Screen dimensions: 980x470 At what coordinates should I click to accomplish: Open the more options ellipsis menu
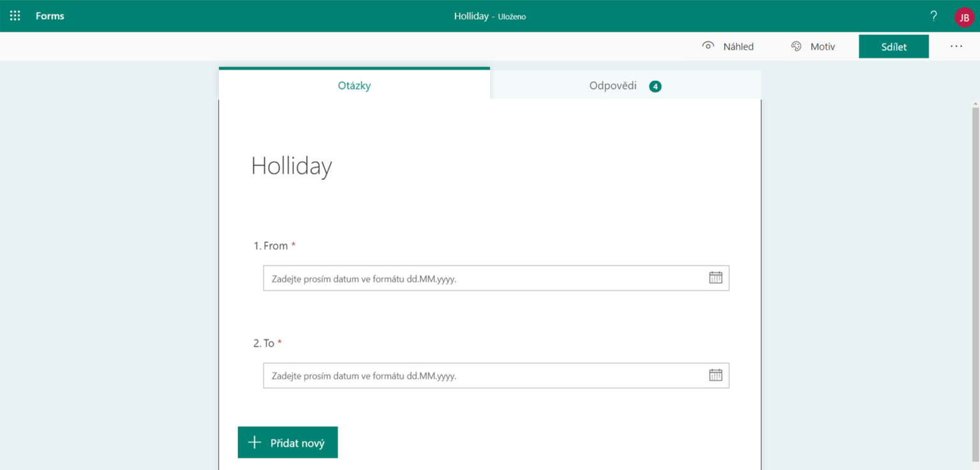956,47
